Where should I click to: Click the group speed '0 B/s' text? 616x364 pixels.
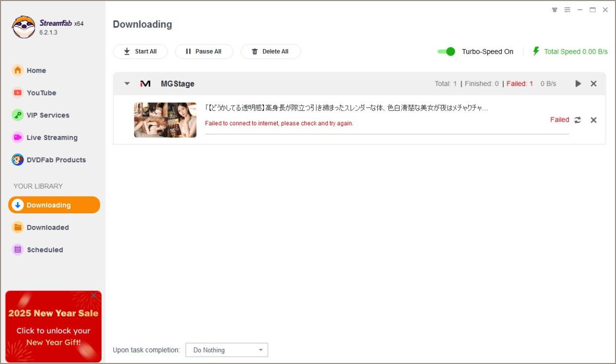548,84
